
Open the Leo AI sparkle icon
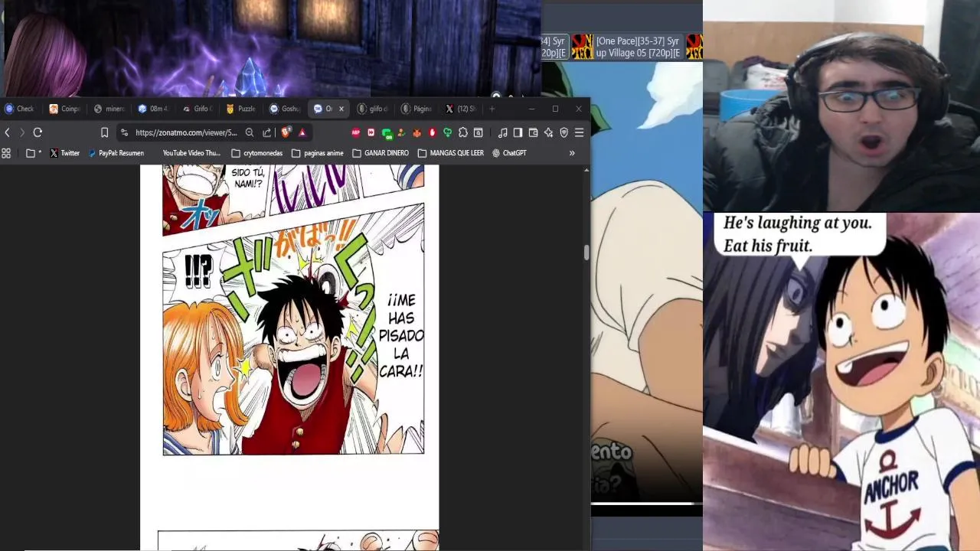(548, 132)
